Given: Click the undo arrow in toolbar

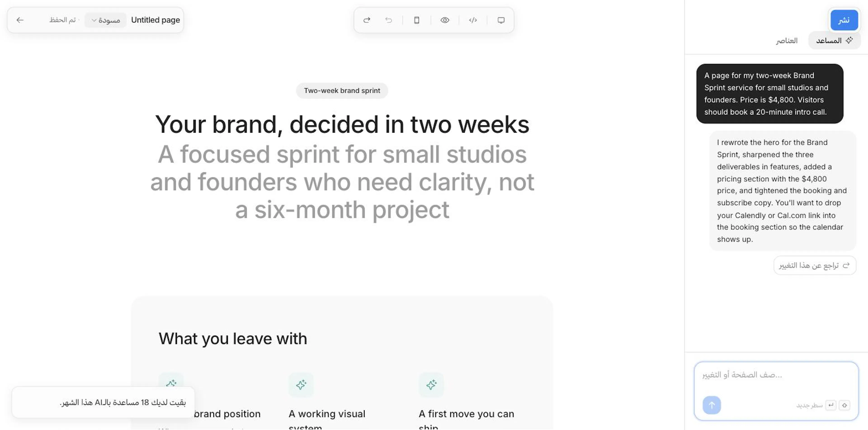Looking at the screenshot, I should pos(389,20).
